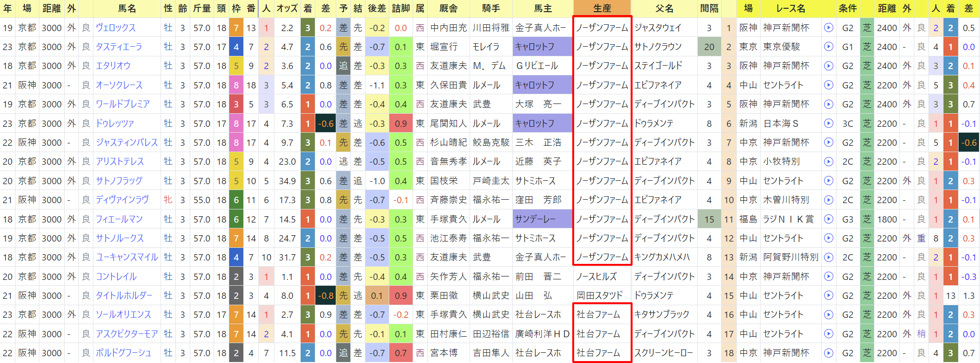Open the horse link フィエールマン
The width and height of the screenshot is (980, 363).
click(x=119, y=219)
